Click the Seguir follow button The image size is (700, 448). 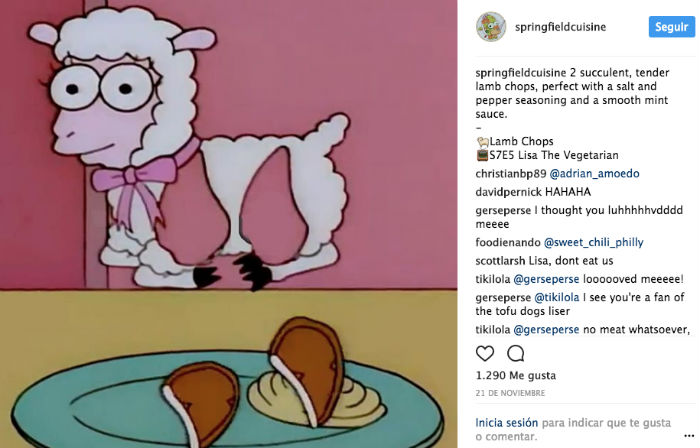[671, 27]
